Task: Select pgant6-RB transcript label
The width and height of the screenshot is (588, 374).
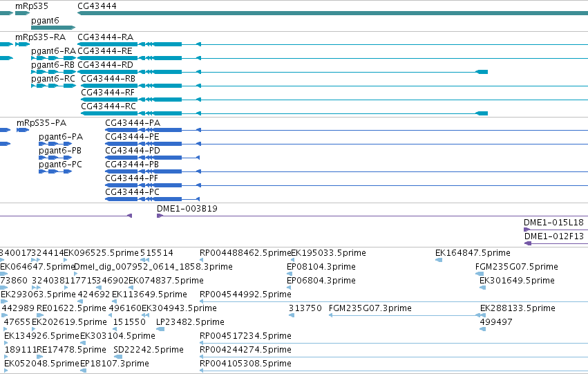Action: pos(53,64)
